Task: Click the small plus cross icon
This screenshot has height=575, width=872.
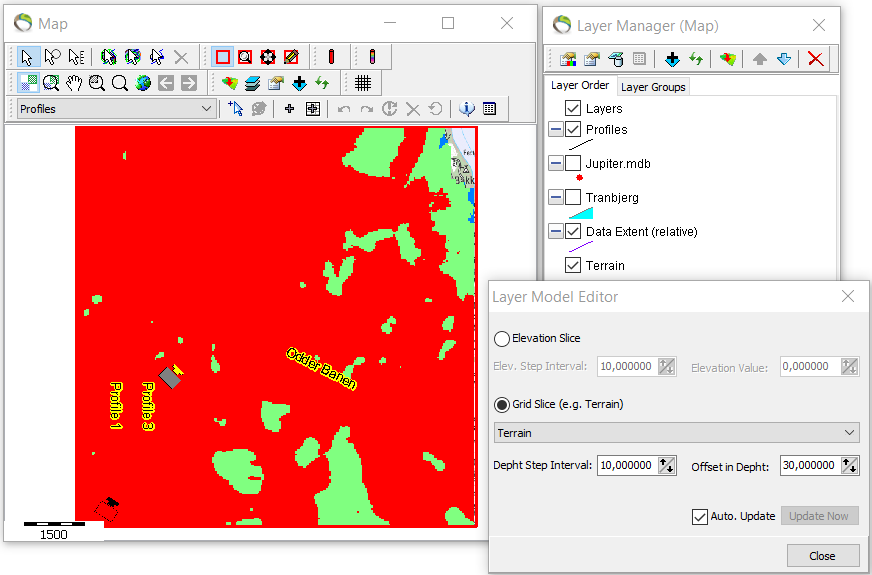Action: (289, 108)
